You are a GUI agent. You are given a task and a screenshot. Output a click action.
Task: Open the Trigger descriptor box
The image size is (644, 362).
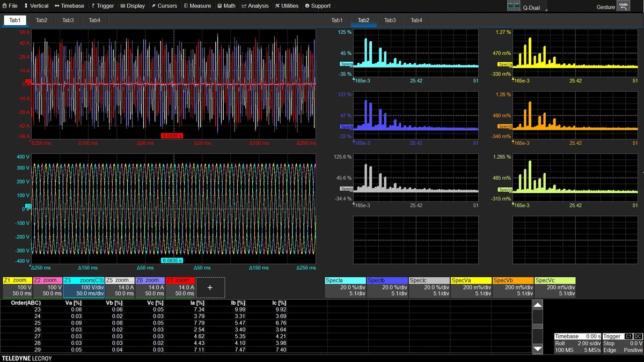(623, 343)
